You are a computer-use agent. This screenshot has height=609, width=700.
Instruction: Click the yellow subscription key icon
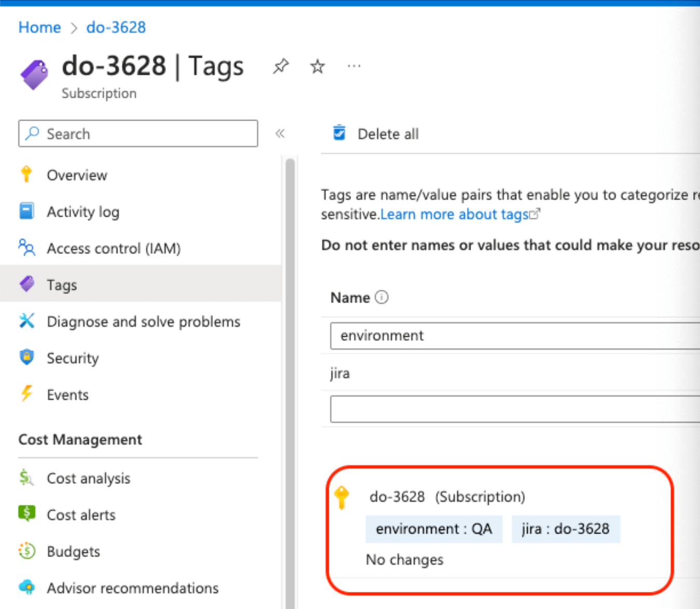click(342, 497)
